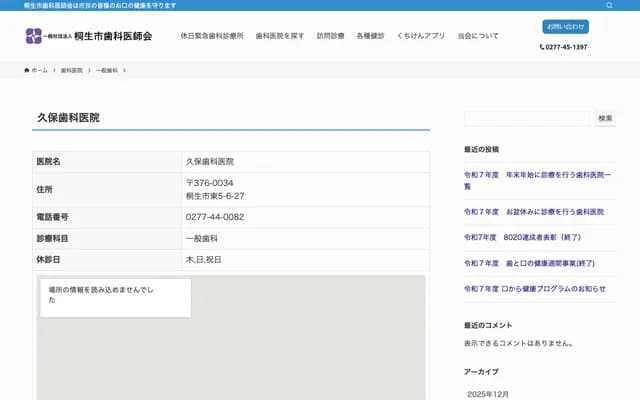
Task: Select 訪問診療 in the navigation bar
Action: pos(330,36)
